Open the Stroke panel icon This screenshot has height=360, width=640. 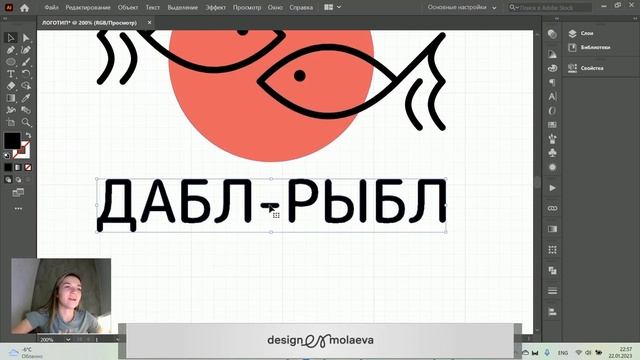pyautogui.click(x=552, y=291)
